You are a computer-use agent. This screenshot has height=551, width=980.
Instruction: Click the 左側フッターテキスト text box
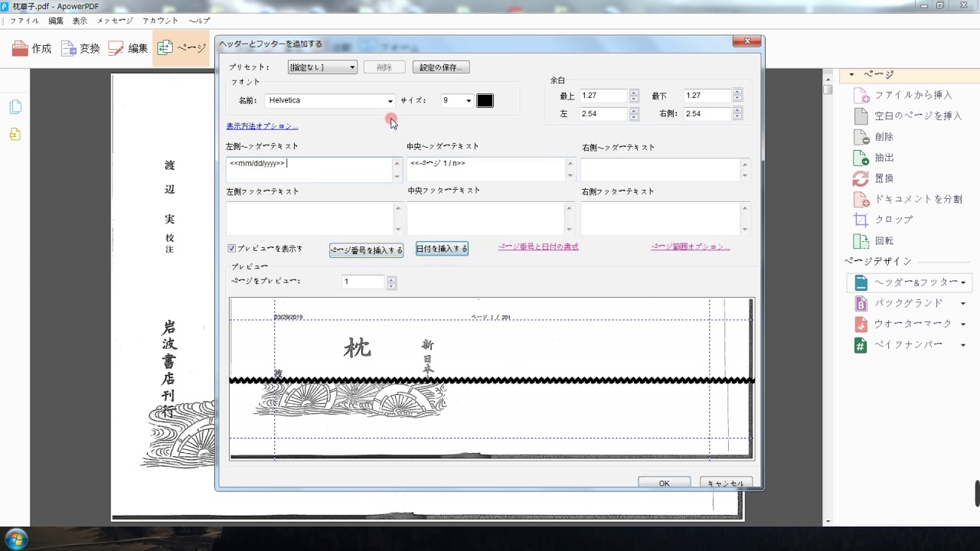pos(314,218)
